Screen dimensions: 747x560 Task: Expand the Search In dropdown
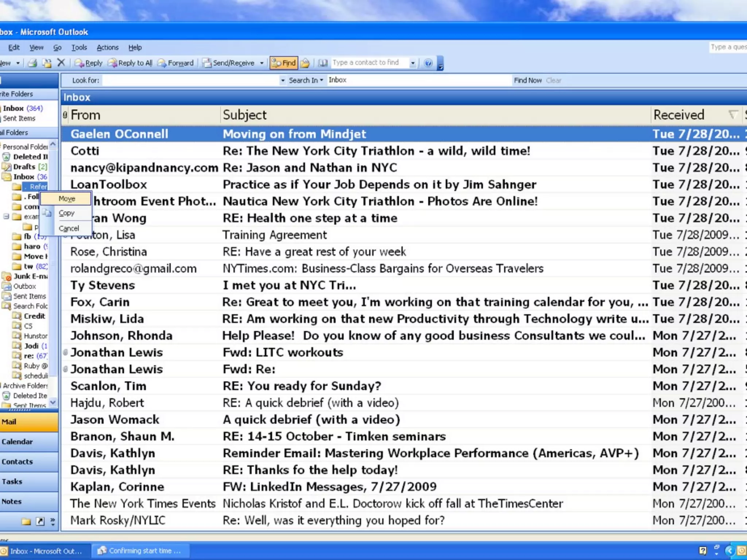(306, 80)
